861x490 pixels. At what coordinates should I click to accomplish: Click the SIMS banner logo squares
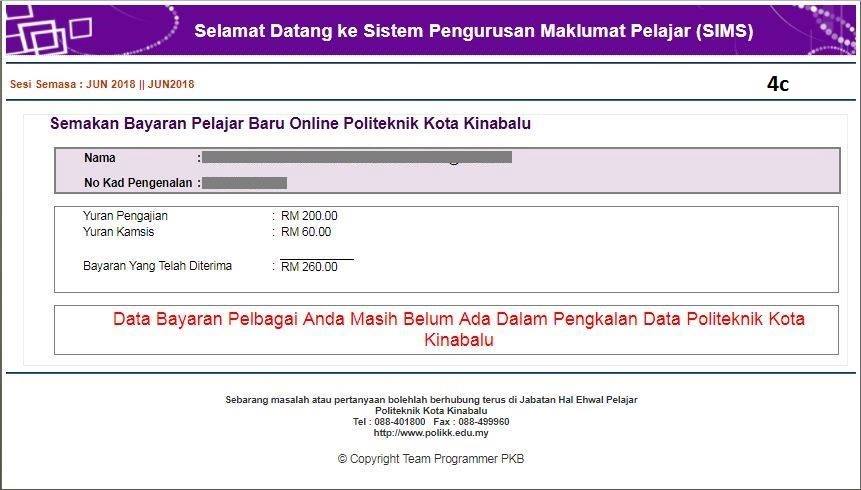(49, 31)
